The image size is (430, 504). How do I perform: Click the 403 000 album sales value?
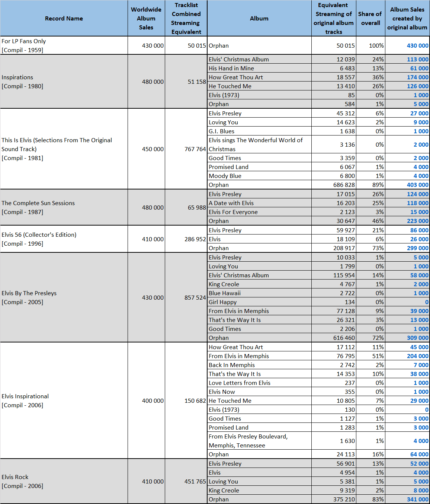coord(407,185)
